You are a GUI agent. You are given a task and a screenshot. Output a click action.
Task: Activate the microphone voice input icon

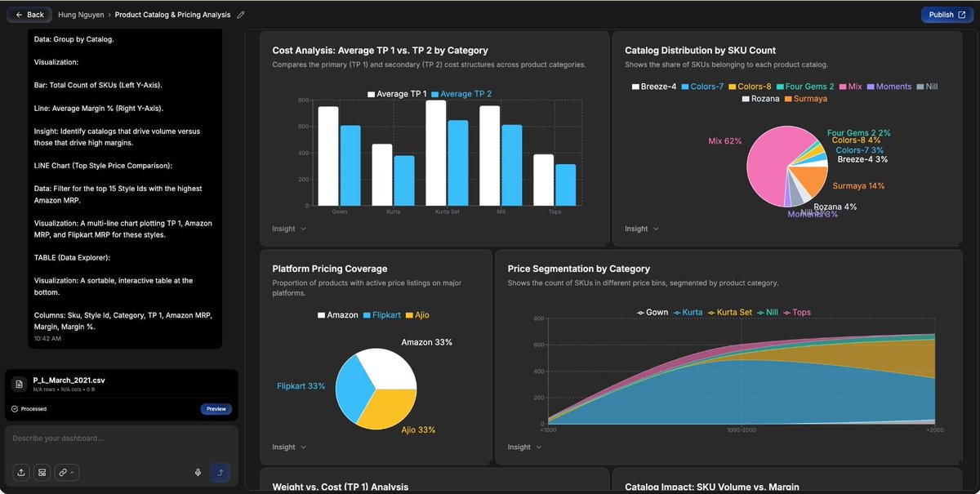pos(198,472)
